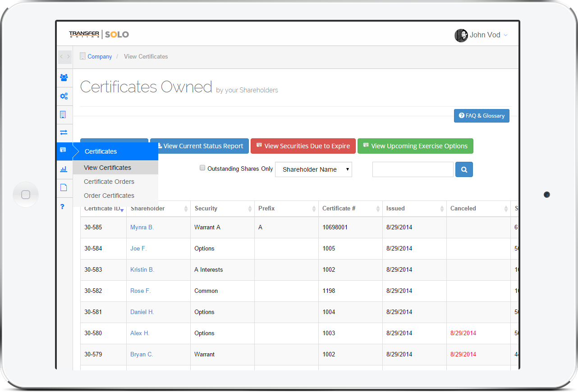Open shareholder Joe F. link
The image size is (578, 392).
pyautogui.click(x=138, y=249)
